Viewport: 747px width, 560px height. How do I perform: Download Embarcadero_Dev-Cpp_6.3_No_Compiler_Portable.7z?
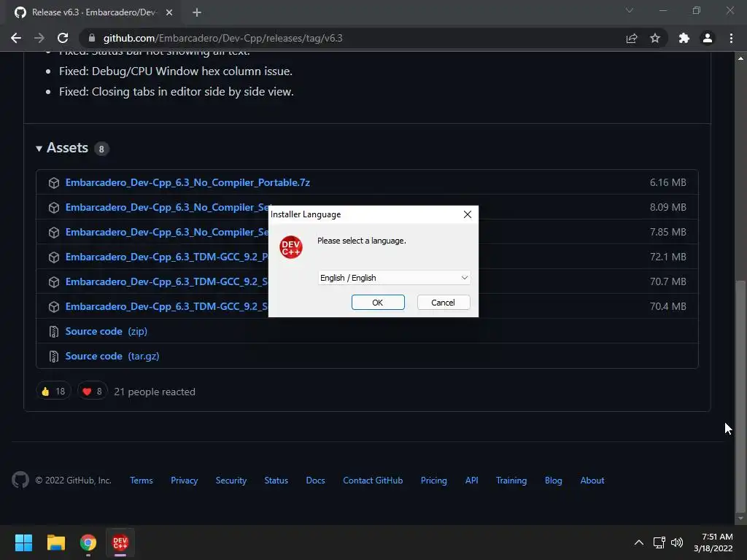[187, 182]
